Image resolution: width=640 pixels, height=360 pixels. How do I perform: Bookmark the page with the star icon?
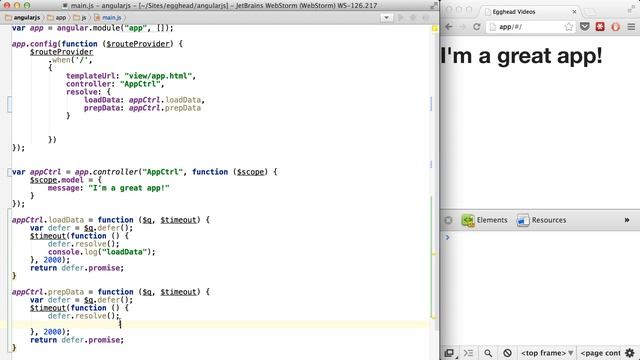(569, 27)
